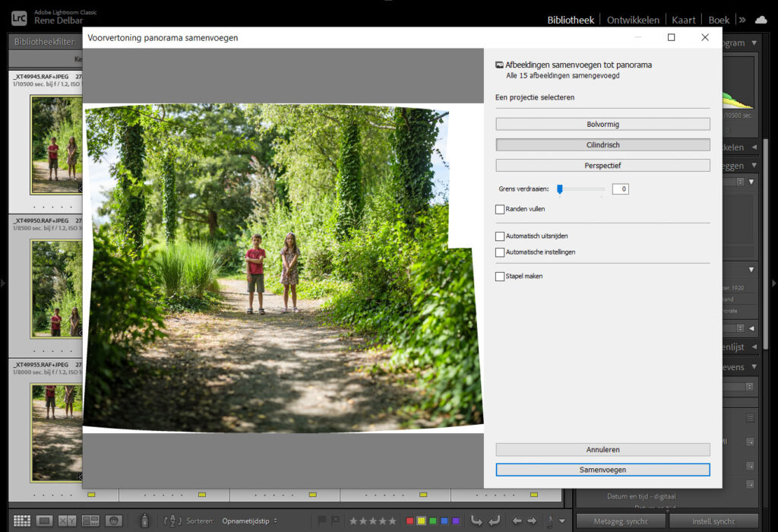Expand the Trefwoordenlijst panel arrow
This screenshot has width=778, height=532.
[x=754, y=347]
